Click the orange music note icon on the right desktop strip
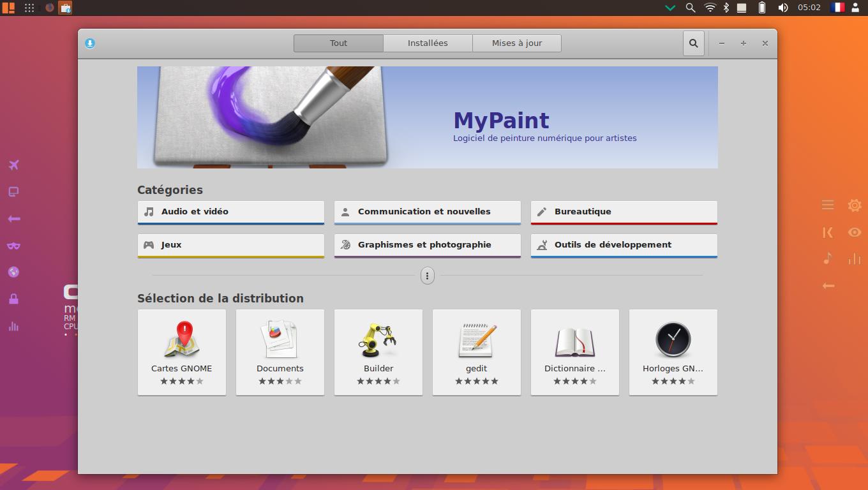The height and width of the screenshot is (490, 868). click(828, 258)
